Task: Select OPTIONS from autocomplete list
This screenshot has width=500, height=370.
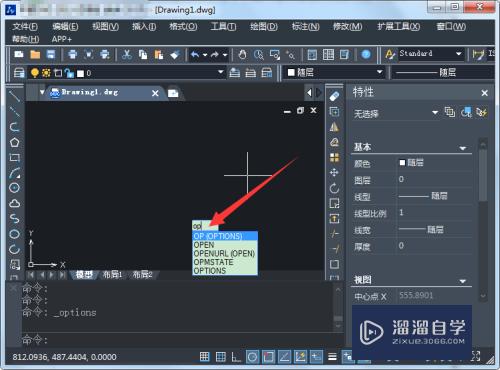Action: tap(225, 271)
